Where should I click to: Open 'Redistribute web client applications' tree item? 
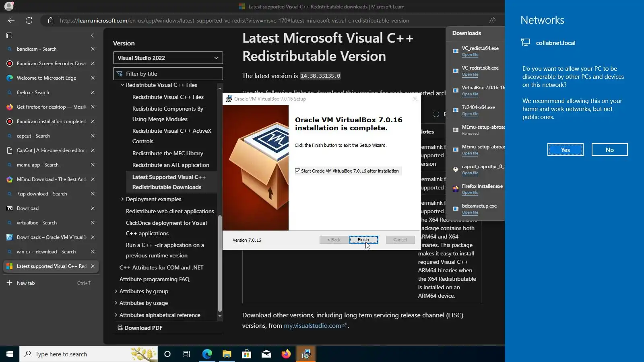tap(170, 211)
